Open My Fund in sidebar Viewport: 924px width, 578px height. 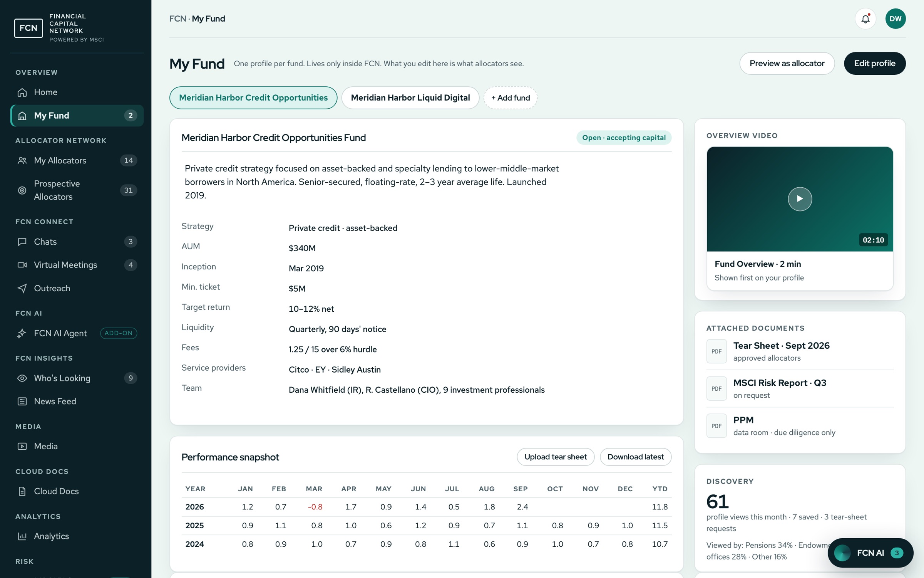[x=77, y=116]
